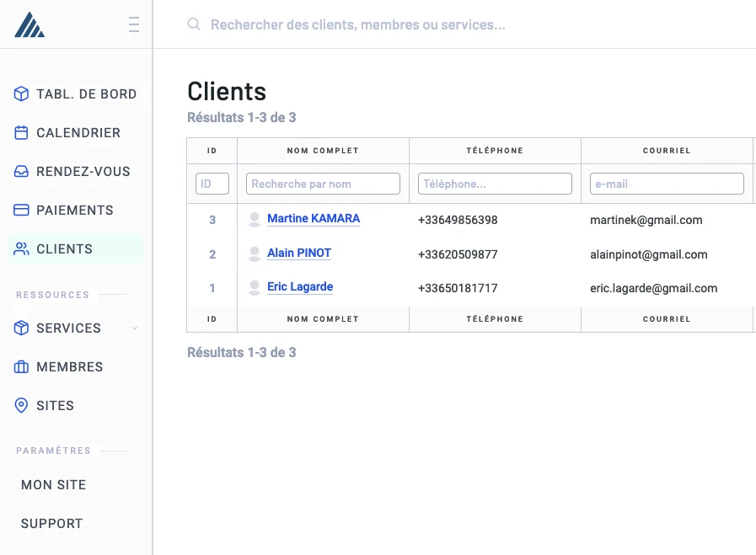Click the Sites location pin icon

click(22, 406)
